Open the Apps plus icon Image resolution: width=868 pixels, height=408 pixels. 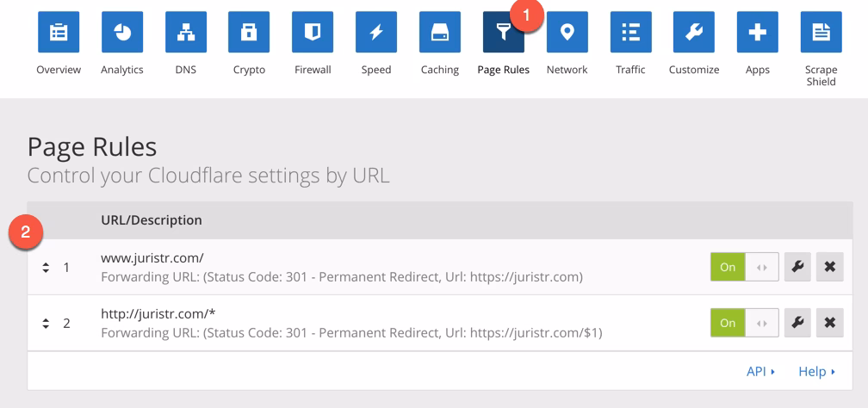(757, 33)
